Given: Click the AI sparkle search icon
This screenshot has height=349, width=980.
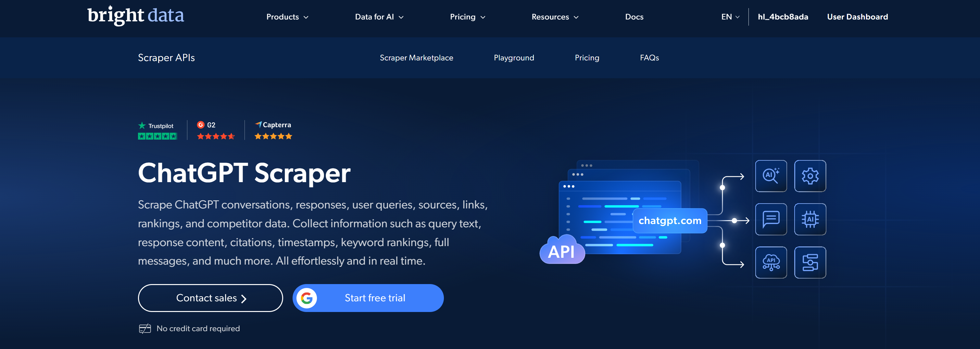Looking at the screenshot, I should click(x=771, y=176).
